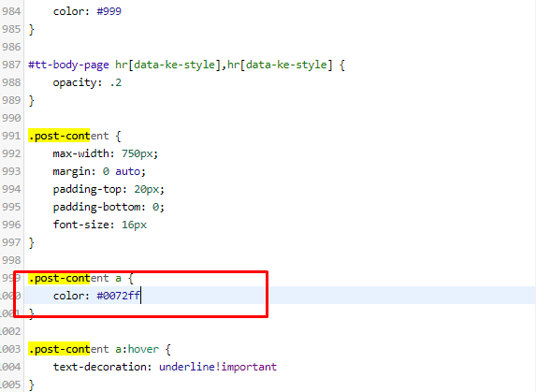Click 'padding-bottom: 0;' on line 995
Image resolution: width=536 pixels, height=392 pixels.
pyautogui.click(x=109, y=207)
